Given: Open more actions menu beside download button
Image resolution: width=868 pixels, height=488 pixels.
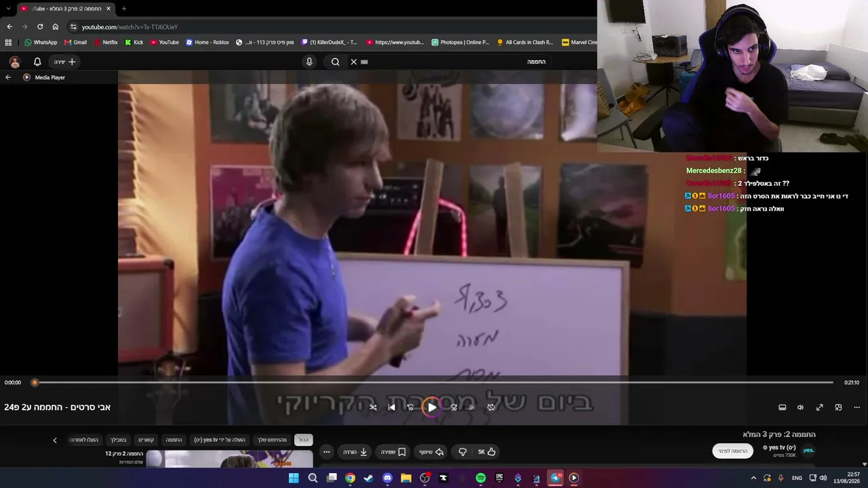Looking at the screenshot, I should click(x=326, y=452).
